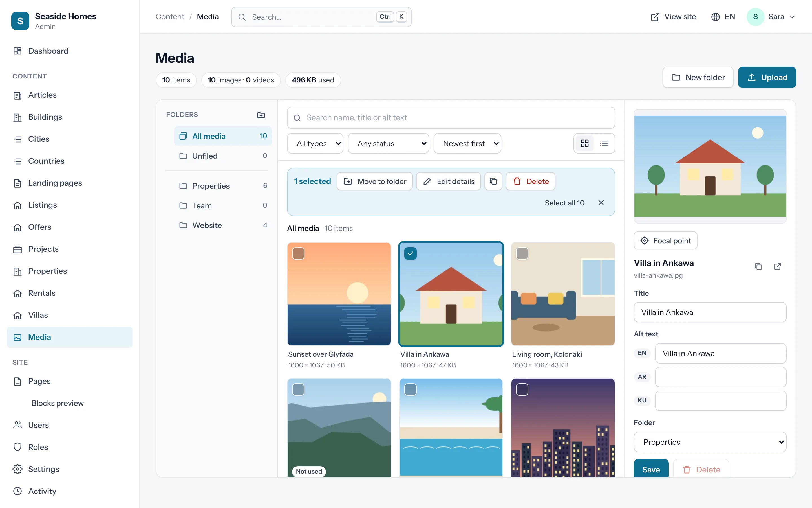
Task: Click the Seaside Homes logo
Action: [20, 21]
